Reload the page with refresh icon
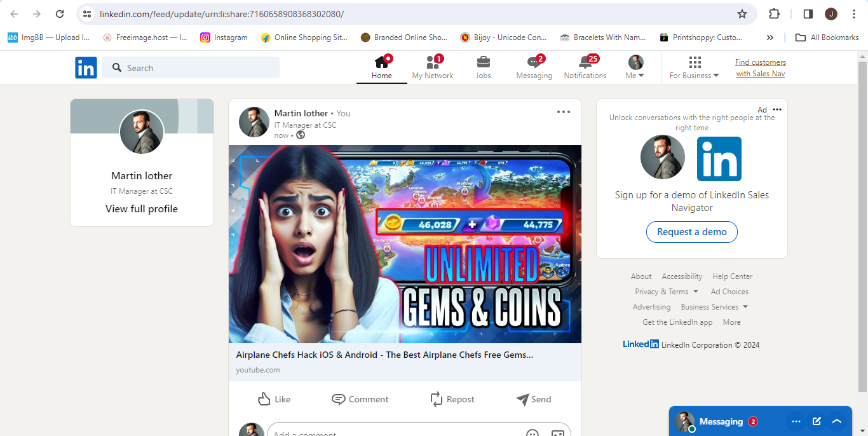Viewport: 868px width, 436px height. [x=60, y=14]
